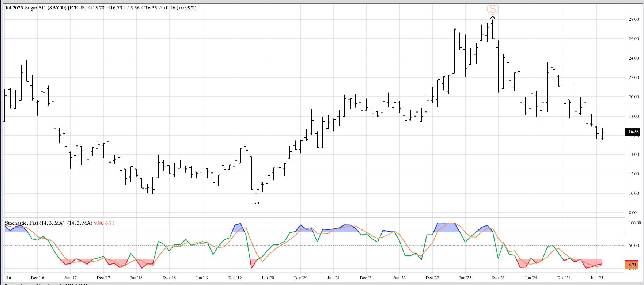
Task: Click the red 9.86 stochastic reading
Action: pyautogui.click(x=99, y=223)
